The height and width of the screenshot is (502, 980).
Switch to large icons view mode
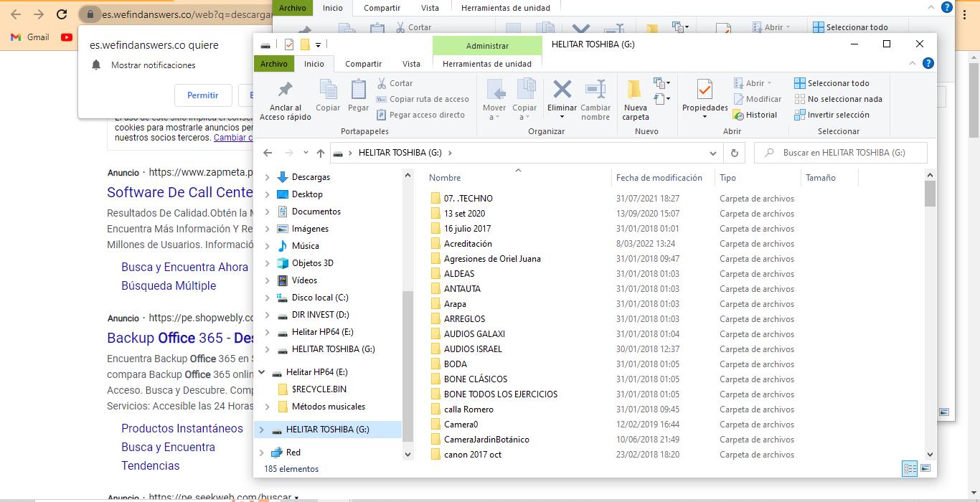coord(925,468)
